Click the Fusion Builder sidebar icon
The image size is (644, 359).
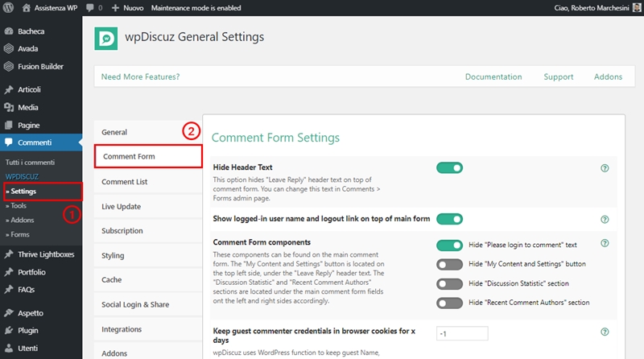coord(9,66)
